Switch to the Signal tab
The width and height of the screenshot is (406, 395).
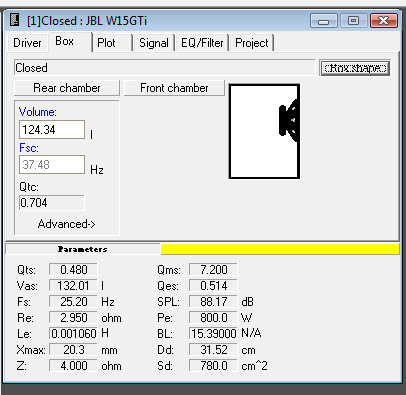154,43
